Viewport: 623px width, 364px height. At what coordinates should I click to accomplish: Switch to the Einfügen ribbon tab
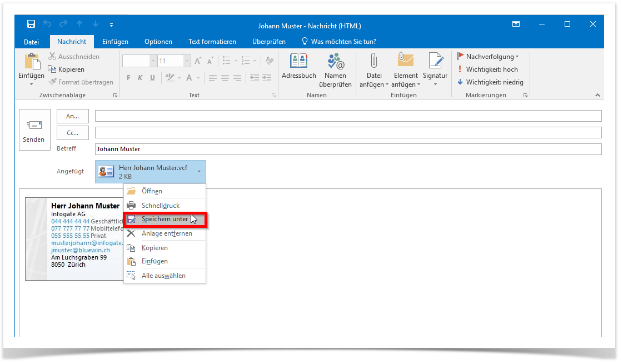[115, 42]
